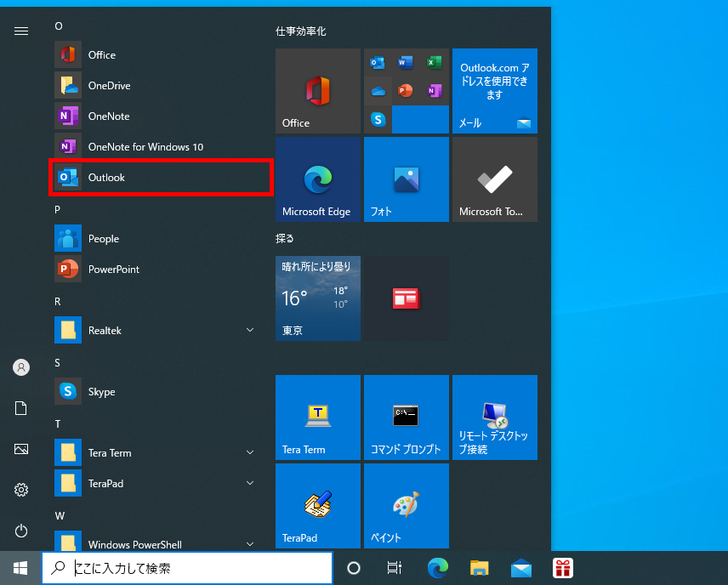Expand the Windows PowerShell folder
The height and width of the screenshot is (585, 728).
(x=250, y=543)
